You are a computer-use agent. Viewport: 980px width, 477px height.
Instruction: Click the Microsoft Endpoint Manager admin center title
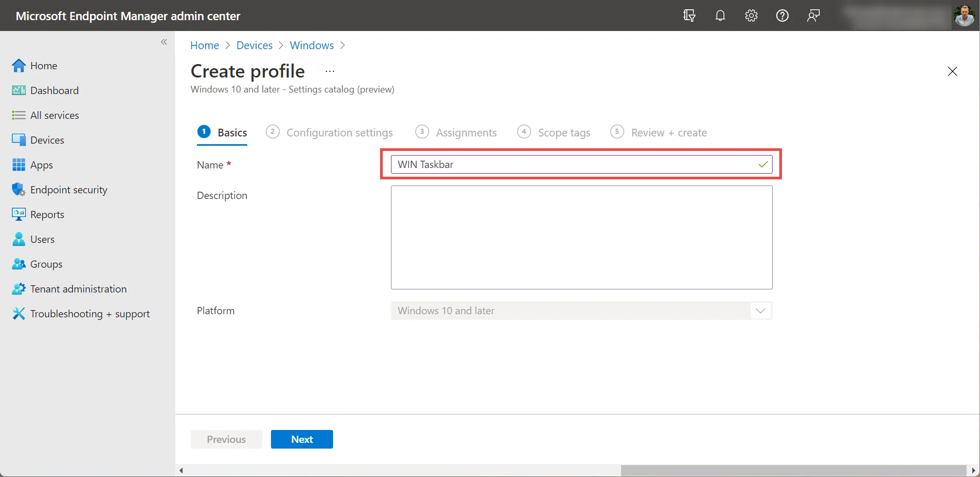[x=128, y=16]
